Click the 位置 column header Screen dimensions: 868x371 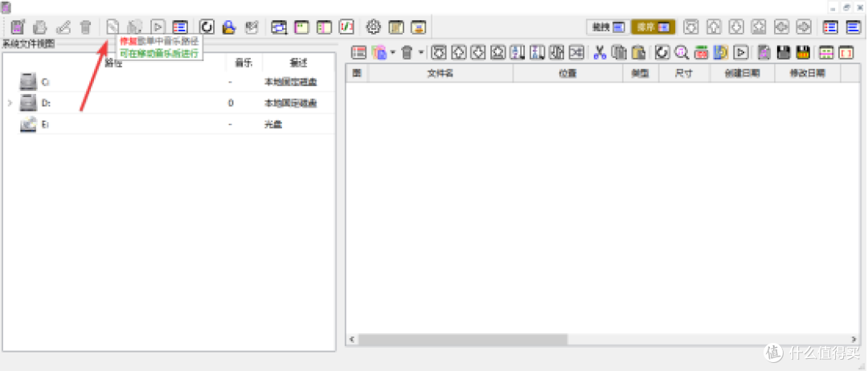(x=568, y=73)
